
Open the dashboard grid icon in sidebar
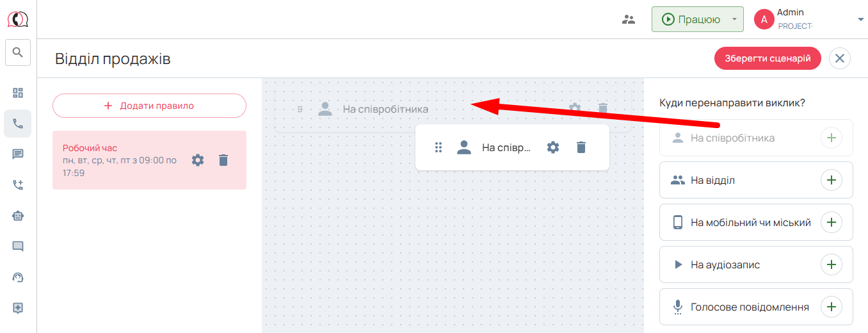point(18,93)
